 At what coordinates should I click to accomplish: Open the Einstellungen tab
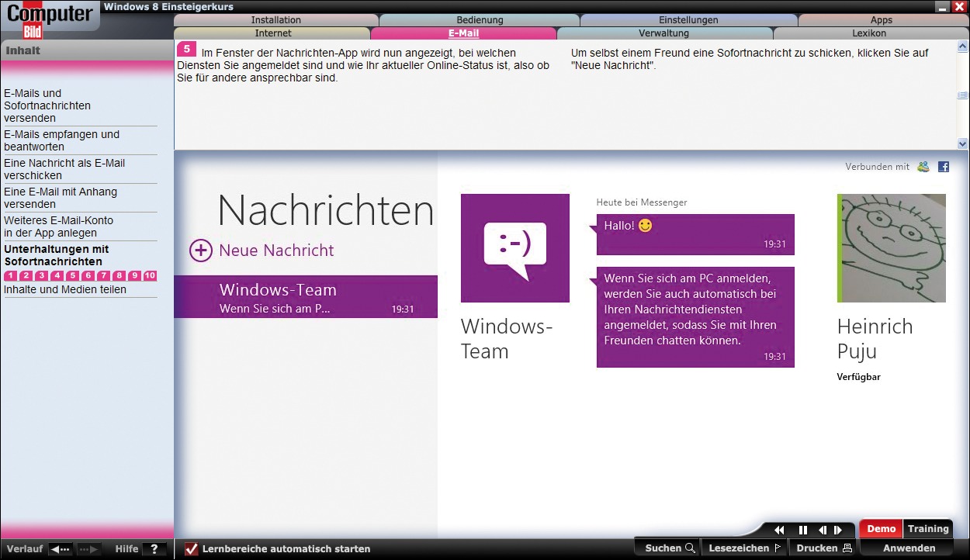[689, 20]
